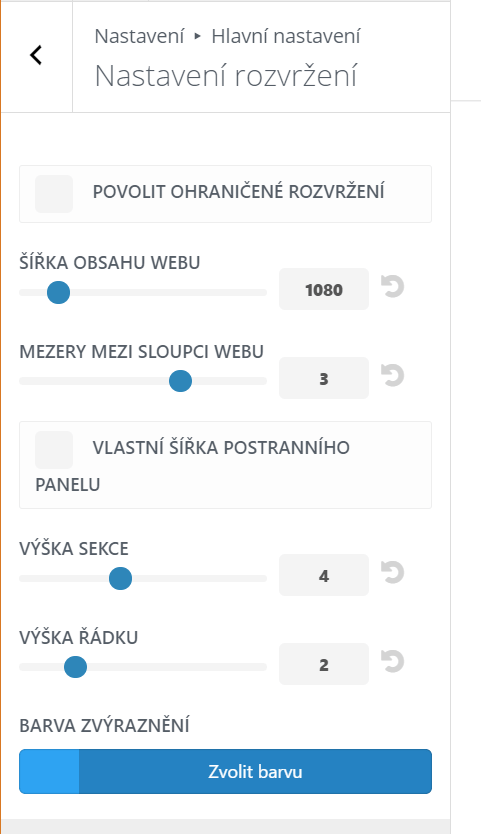
Task: Go back using the left chevron arrow
Action: click(x=36, y=55)
